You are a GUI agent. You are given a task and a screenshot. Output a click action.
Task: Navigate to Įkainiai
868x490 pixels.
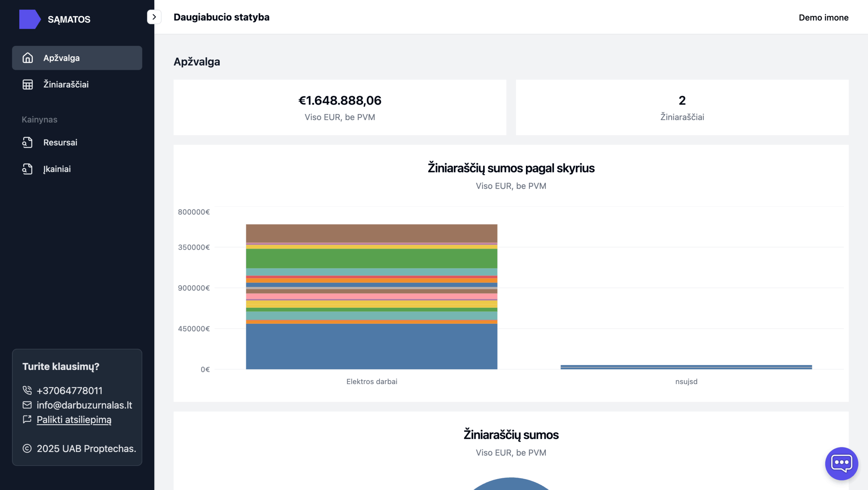pyautogui.click(x=77, y=169)
